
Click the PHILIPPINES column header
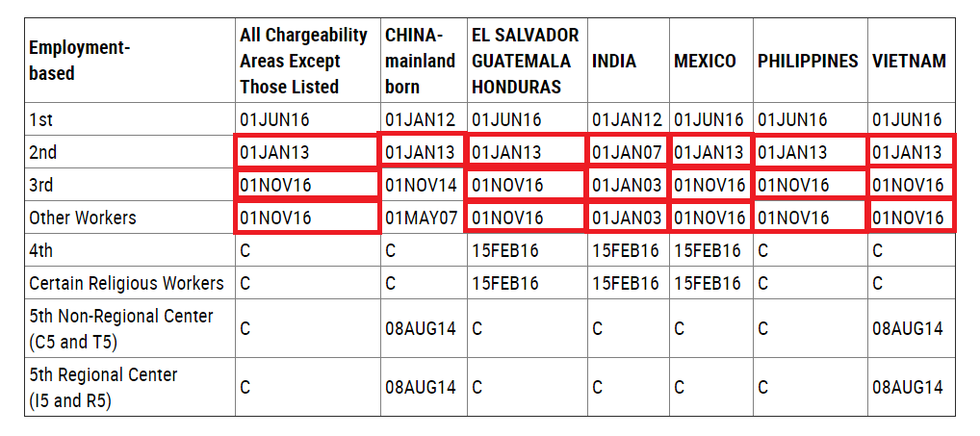[808, 61]
